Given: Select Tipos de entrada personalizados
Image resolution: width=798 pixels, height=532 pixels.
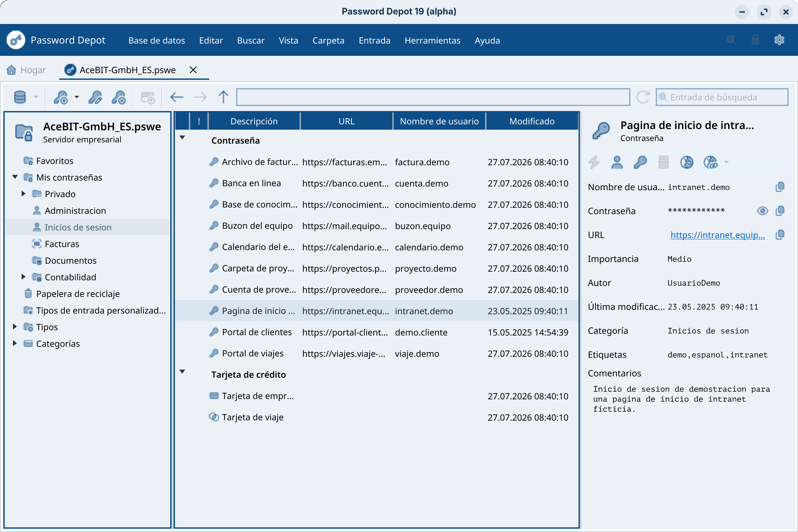Looking at the screenshot, I should (x=101, y=311).
